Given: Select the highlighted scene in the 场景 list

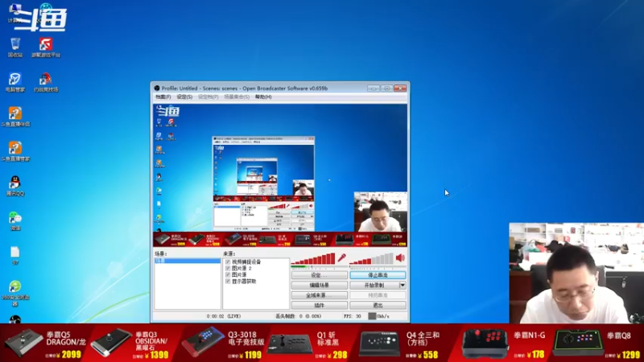Looking at the screenshot, I should pos(188,261).
